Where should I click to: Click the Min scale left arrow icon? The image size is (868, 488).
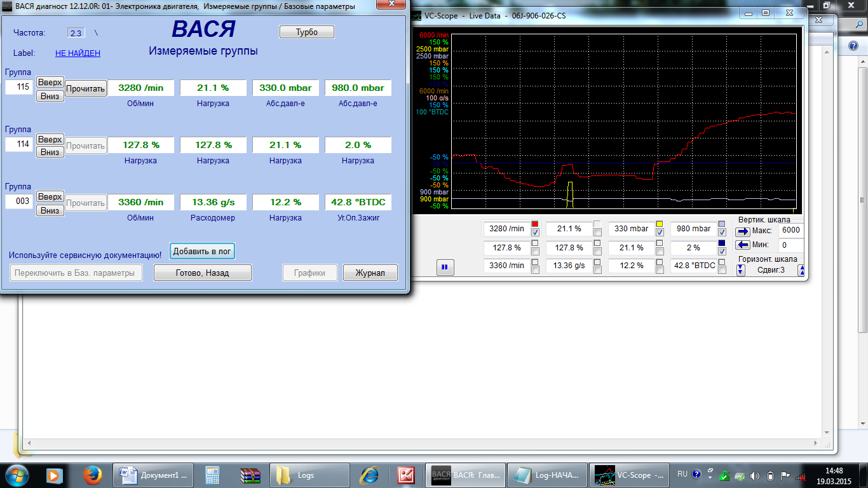(x=743, y=245)
